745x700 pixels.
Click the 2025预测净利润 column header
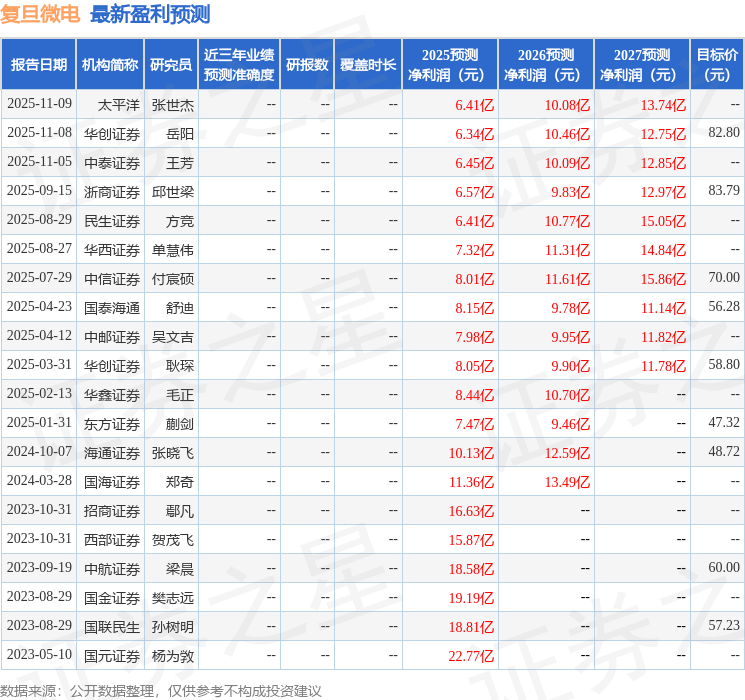pyautogui.click(x=450, y=65)
